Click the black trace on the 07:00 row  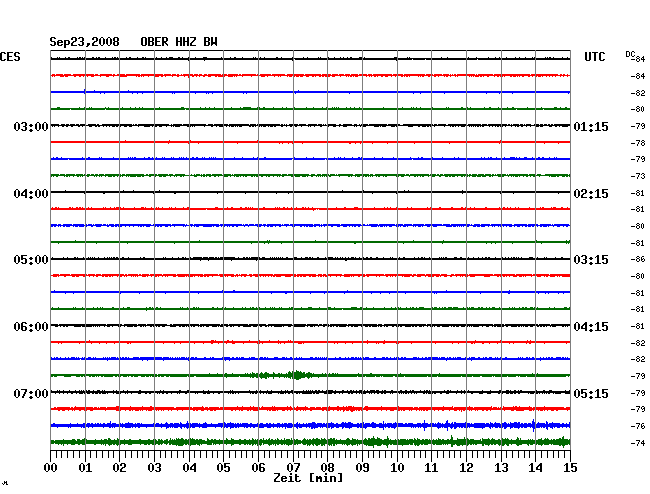point(310,392)
